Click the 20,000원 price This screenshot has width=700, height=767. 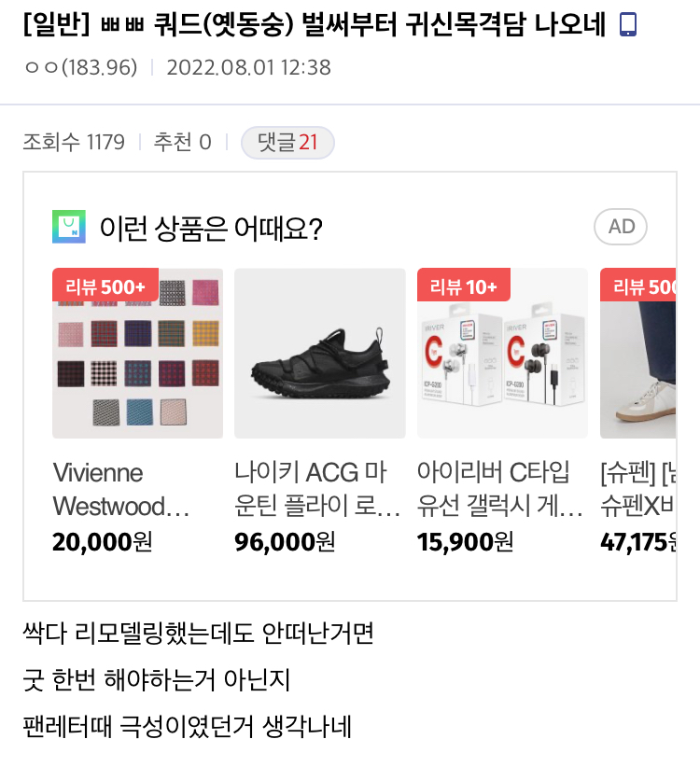(102, 541)
